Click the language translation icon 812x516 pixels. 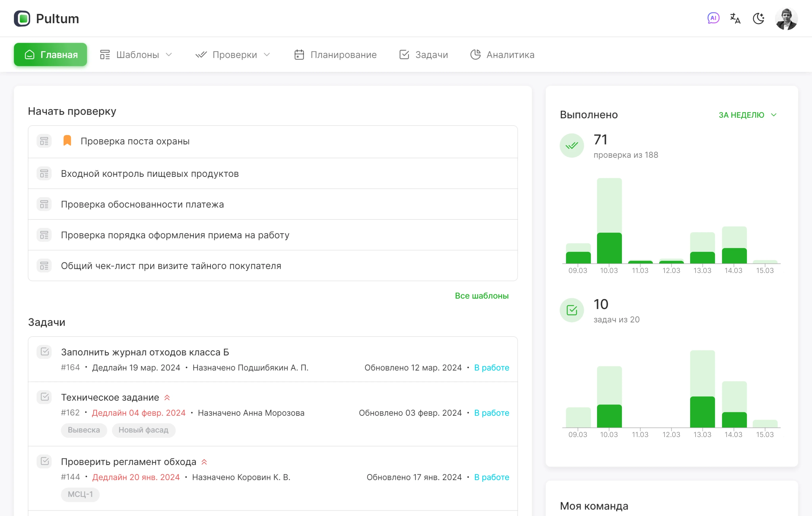coord(735,19)
